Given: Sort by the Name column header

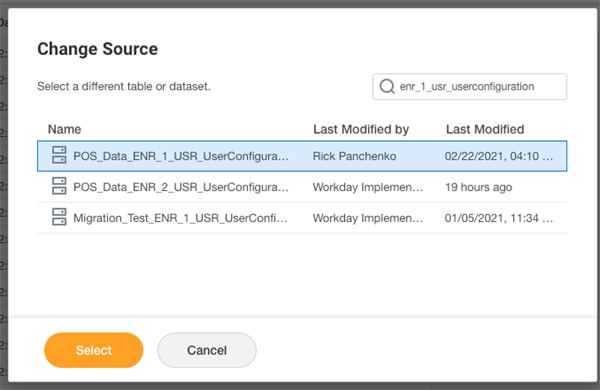Looking at the screenshot, I should click(x=64, y=129).
